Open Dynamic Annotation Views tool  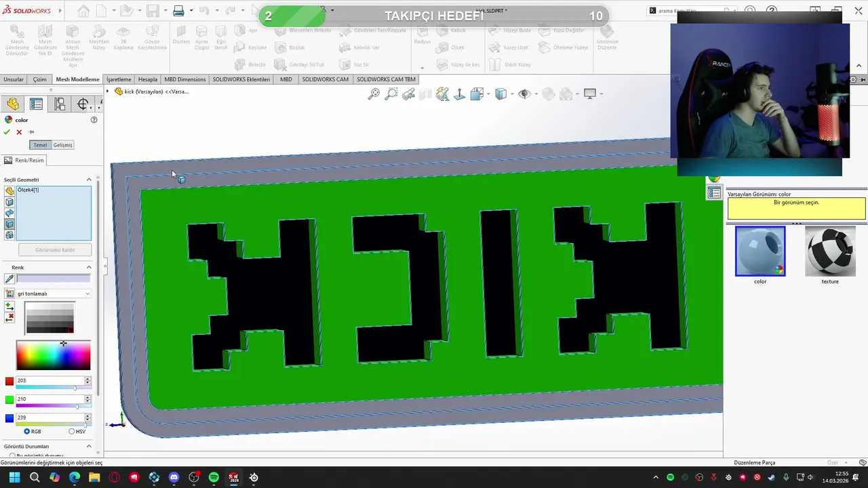(x=442, y=94)
